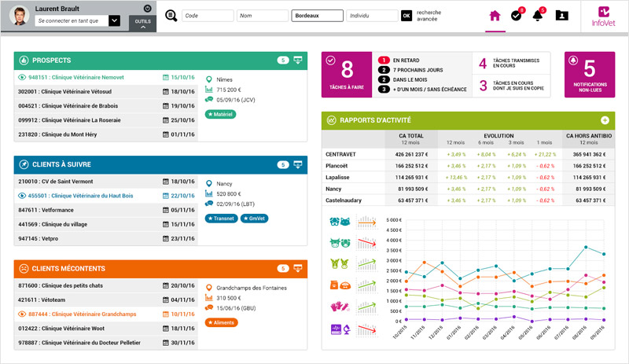Toggle eye icon for Clinique Vétérinaire du Haut Bois
This screenshot has height=364, width=629.
pos(22,196)
